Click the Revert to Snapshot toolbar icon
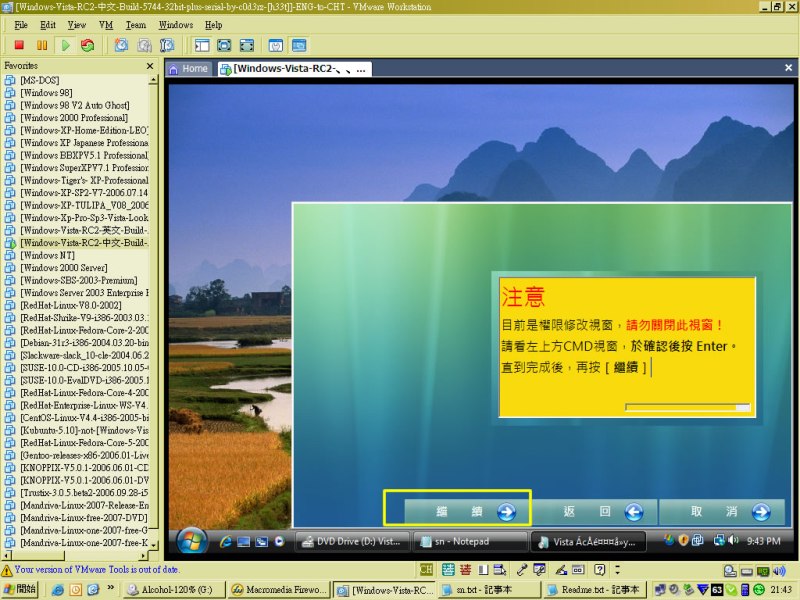The height and width of the screenshot is (600, 800). [144, 45]
